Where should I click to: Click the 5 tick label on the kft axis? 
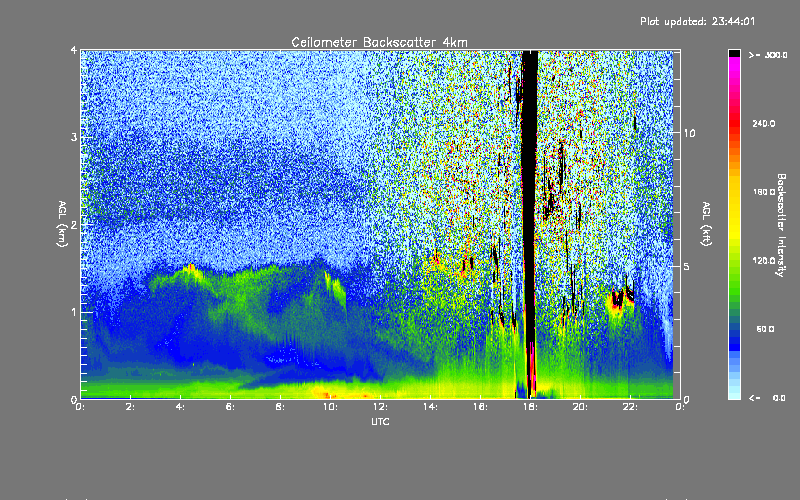(x=687, y=266)
